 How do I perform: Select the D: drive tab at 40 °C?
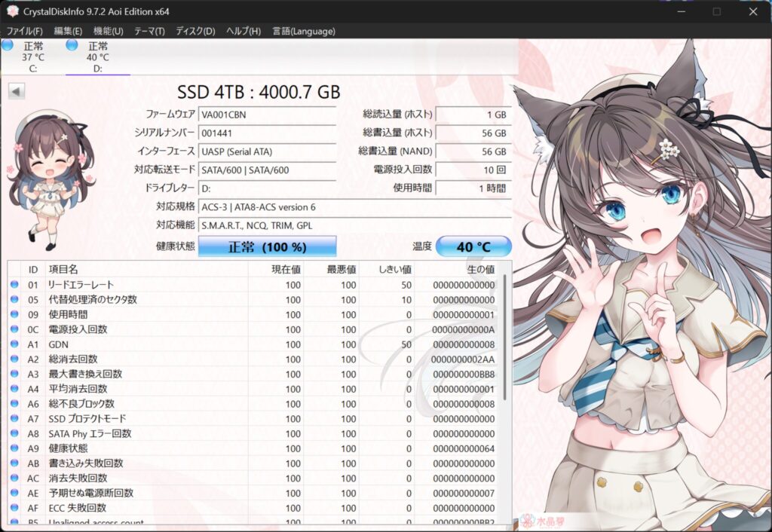tap(97, 57)
